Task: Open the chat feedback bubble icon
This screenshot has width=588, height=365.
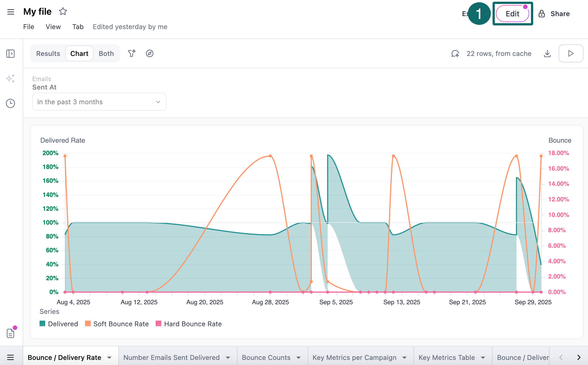Action: (x=455, y=53)
